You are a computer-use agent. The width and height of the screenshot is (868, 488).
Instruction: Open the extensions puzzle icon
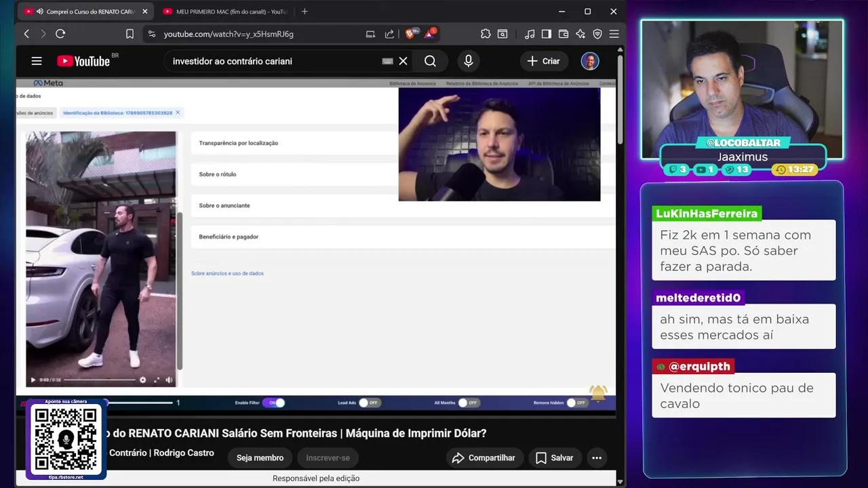coord(486,34)
